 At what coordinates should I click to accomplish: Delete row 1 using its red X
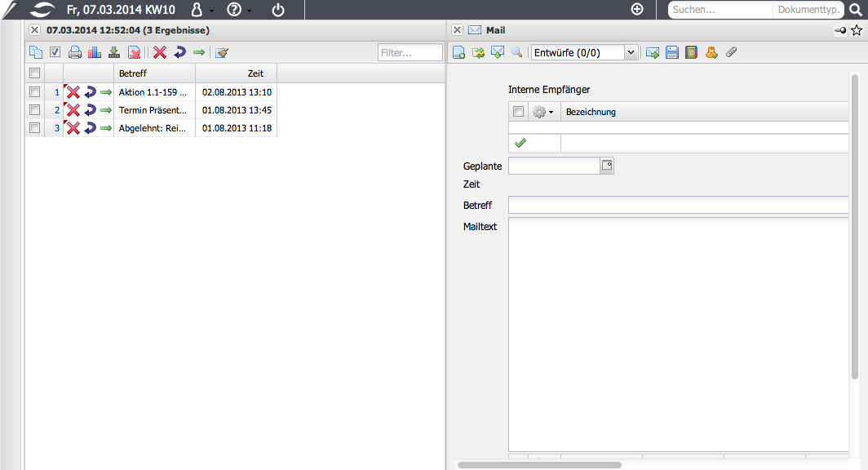click(73, 92)
